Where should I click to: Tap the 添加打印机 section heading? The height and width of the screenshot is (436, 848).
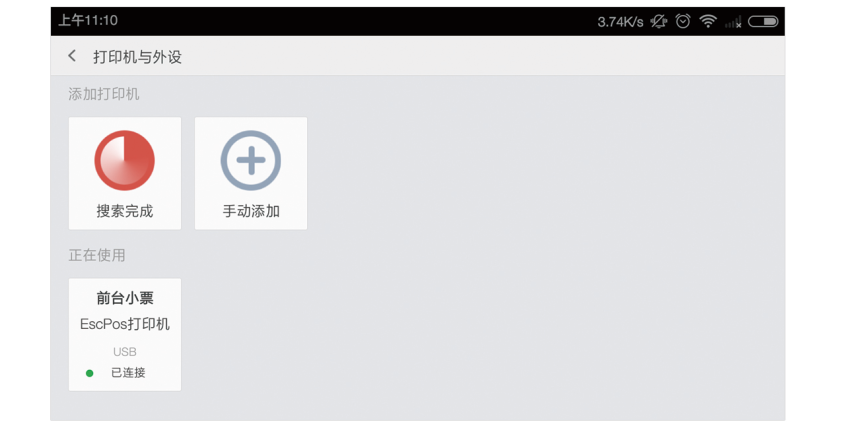[104, 94]
